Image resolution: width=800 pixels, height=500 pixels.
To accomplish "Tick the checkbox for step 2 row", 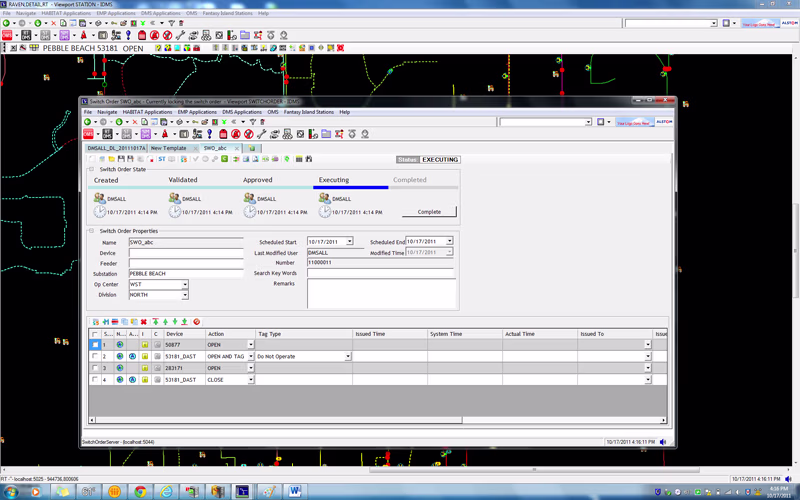I will point(95,356).
